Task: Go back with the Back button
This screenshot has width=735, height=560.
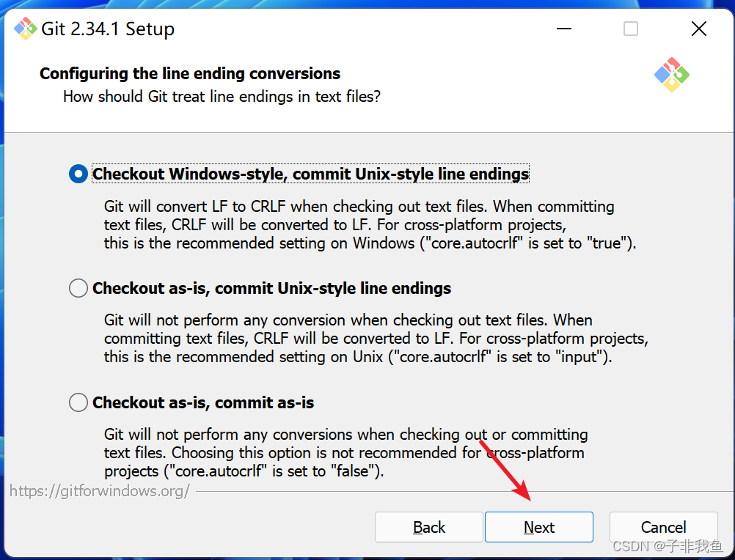Action: click(x=429, y=527)
